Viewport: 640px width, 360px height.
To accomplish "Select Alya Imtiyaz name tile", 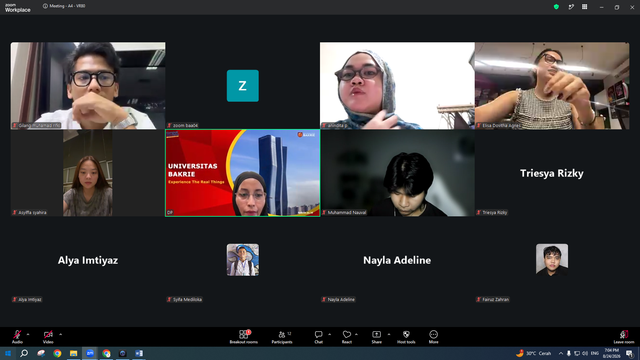I will 88,260.
